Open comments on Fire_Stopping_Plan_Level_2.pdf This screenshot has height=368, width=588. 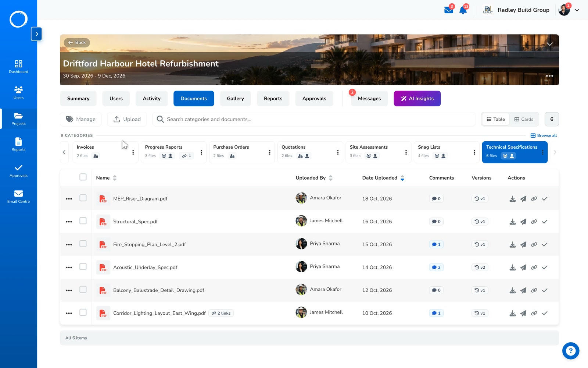[x=436, y=244]
